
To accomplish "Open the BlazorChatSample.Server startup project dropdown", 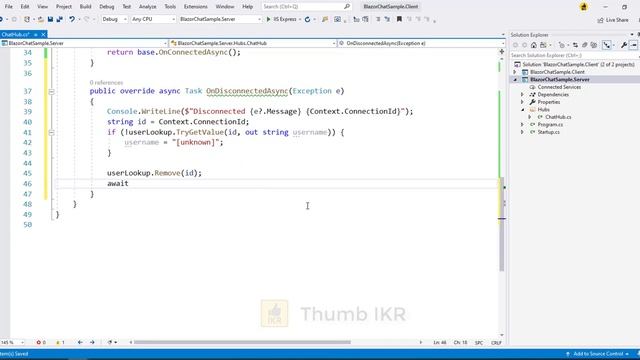I will pyautogui.click(x=220, y=19).
